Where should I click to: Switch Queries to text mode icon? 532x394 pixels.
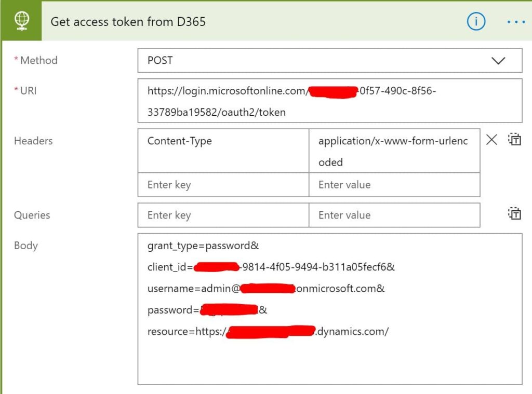(514, 214)
